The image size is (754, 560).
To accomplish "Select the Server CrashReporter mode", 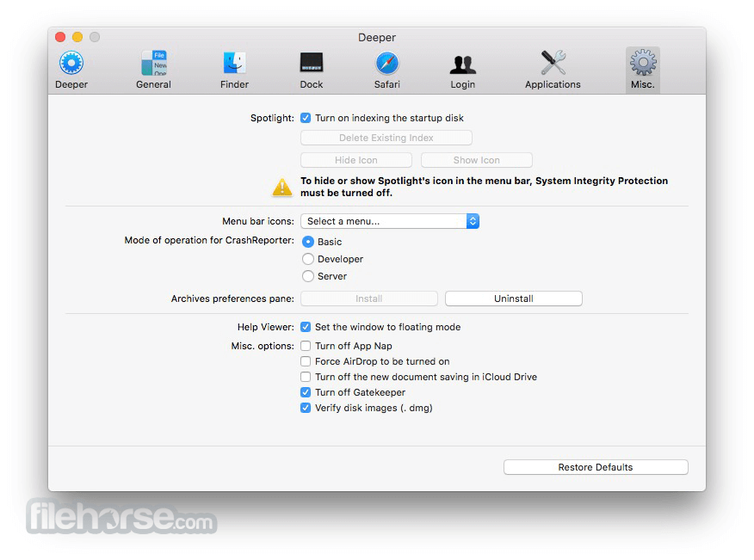I will pos(308,276).
